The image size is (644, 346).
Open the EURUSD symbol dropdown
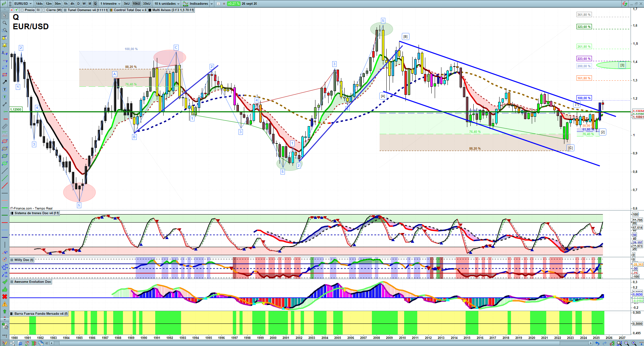tap(23, 4)
